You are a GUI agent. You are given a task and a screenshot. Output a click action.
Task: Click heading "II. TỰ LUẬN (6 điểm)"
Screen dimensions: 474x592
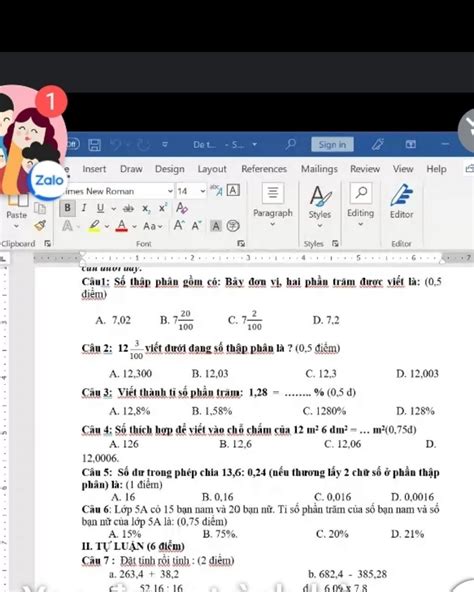click(x=133, y=546)
